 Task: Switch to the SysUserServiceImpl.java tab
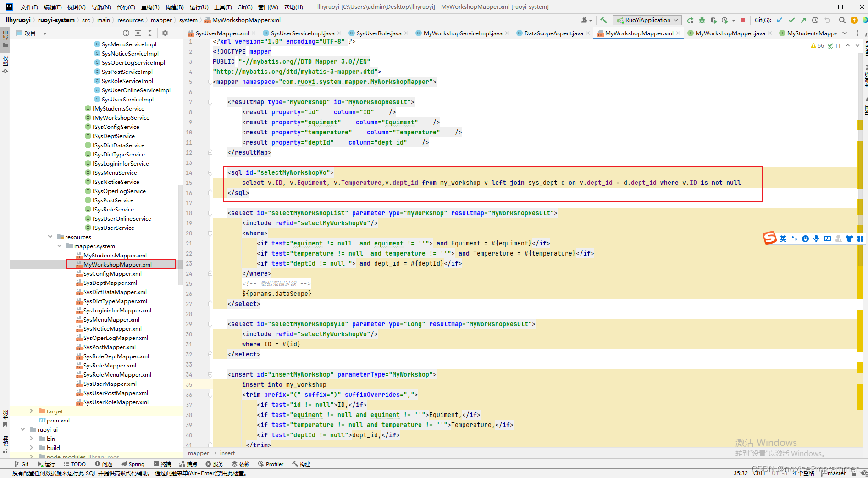tap(302, 33)
